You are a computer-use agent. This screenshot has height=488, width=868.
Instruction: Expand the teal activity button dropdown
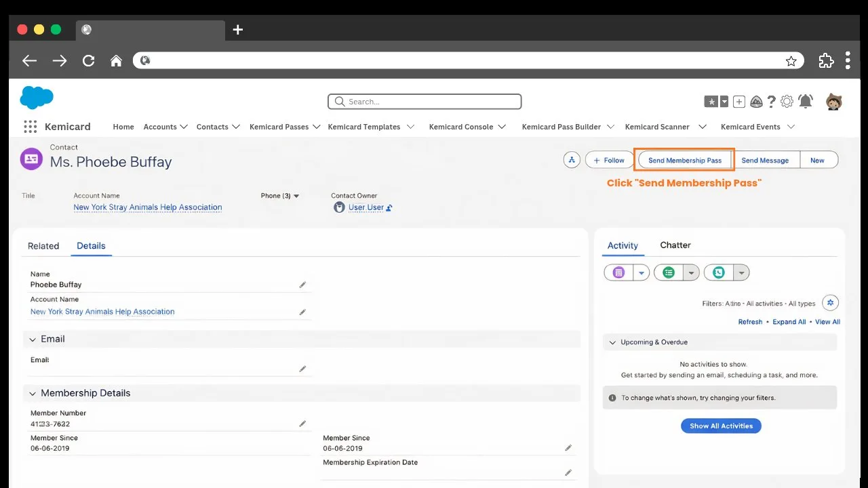pos(741,272)
